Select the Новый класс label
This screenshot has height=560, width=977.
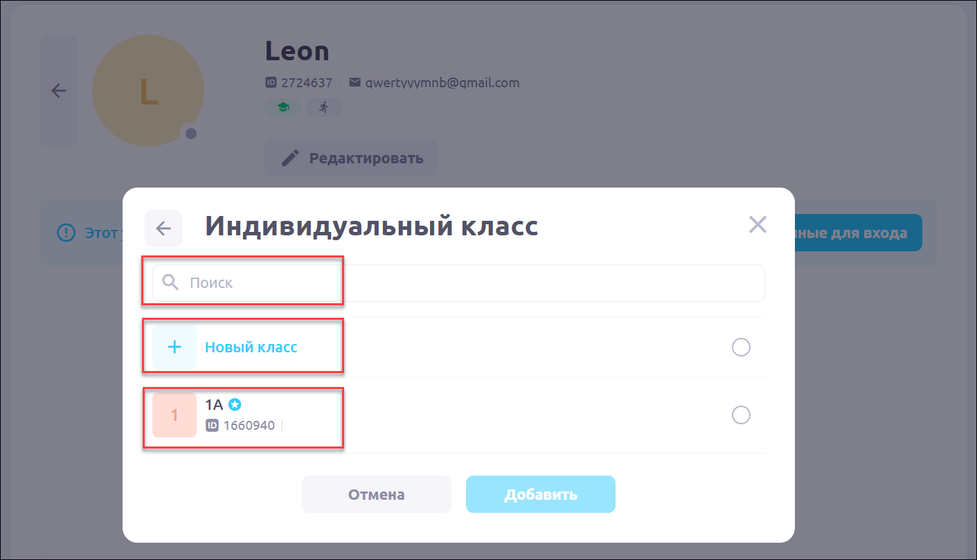pyautogui.click(x=251, y=347)
